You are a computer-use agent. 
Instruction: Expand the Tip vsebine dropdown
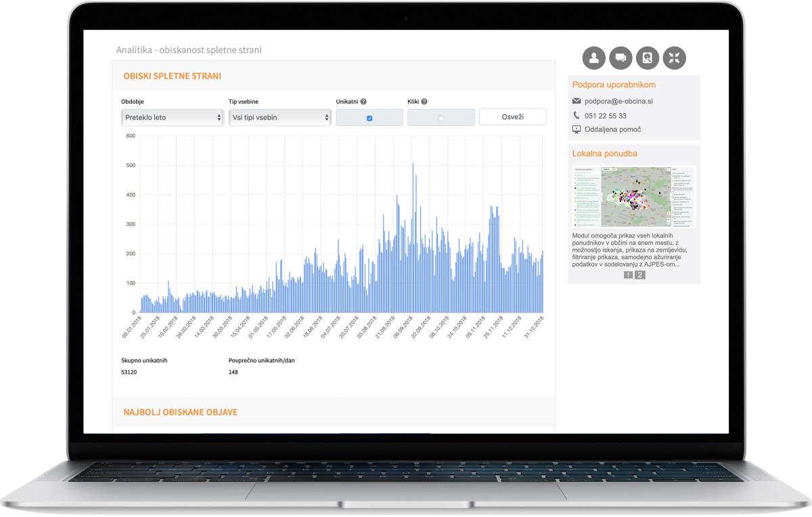coord(279,117)
